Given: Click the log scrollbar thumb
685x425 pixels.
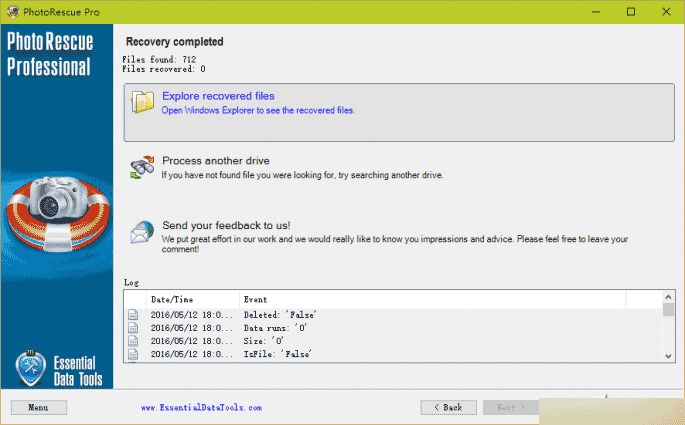Looking at the screenshot, I should (x=668, y=310).
